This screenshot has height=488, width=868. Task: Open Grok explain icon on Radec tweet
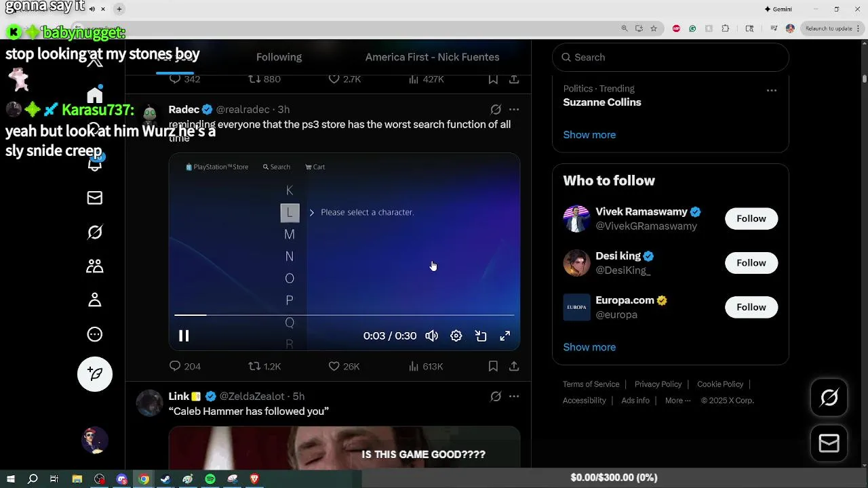(x=496, y=109)
